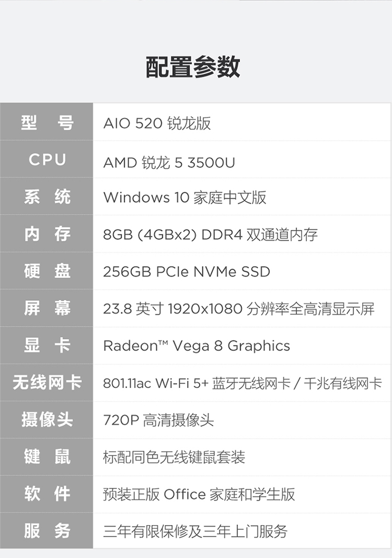Click 标配同色无线键鼠套装 text

point(174,457)
